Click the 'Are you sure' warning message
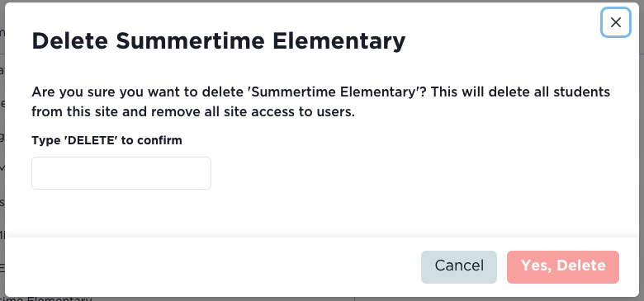The height and width of the screenshot is (301, 644). click(321, 101)
